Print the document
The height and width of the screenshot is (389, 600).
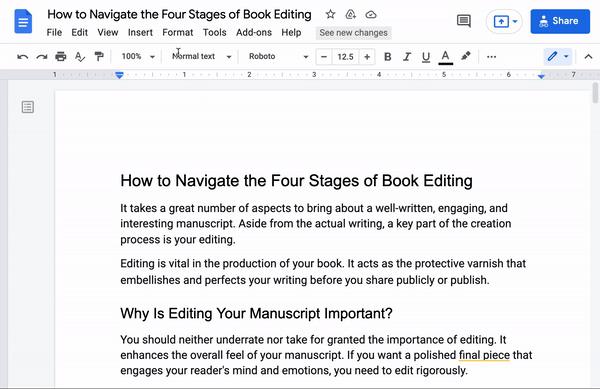[x=60, y=57]
